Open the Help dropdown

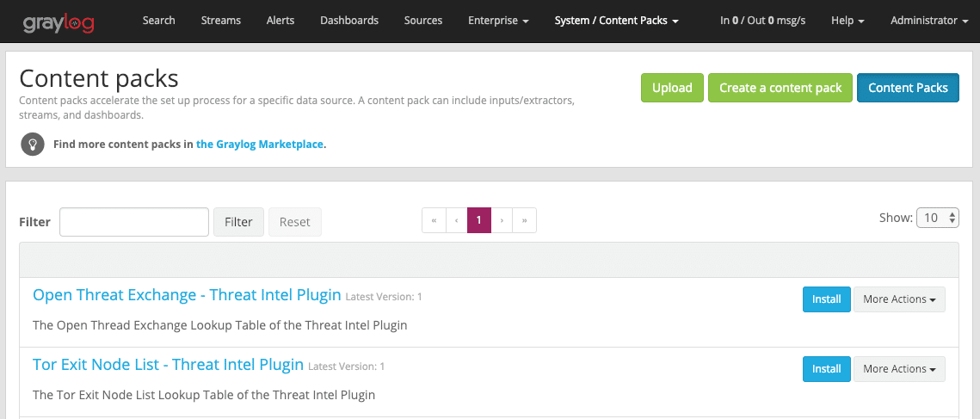click(x=847, y=21)
